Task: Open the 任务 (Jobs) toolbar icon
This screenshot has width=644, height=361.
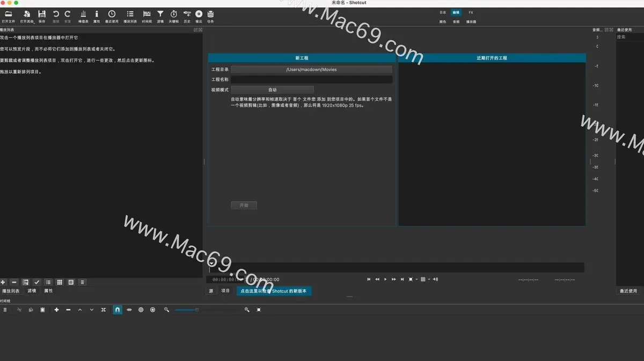Action: [210, 16]
